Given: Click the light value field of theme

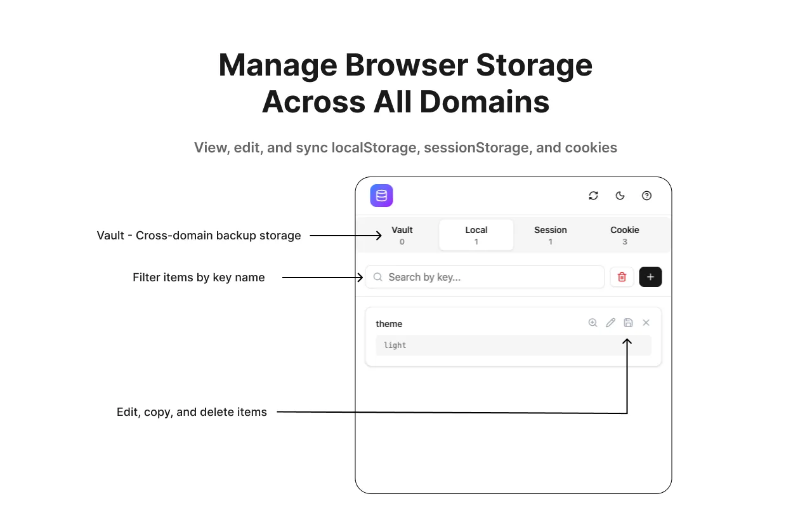Looking at the screenshot, I should [x=514, y=345].
